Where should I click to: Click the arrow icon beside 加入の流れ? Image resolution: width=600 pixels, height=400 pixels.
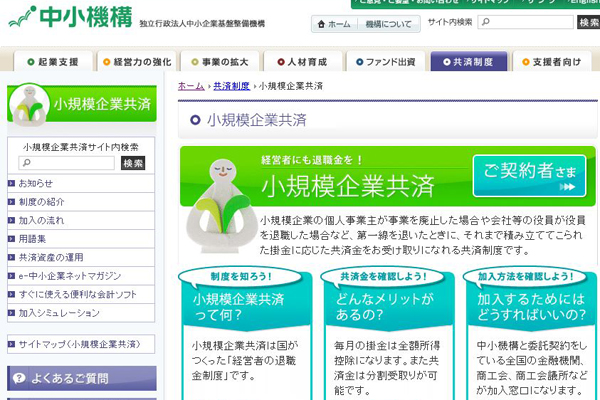(11, 220)
